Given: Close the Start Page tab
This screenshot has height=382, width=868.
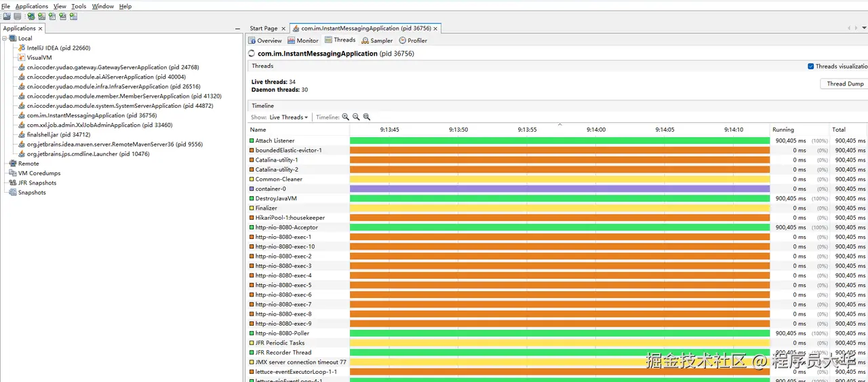Looking at the screenshot, I should (284, 28).
